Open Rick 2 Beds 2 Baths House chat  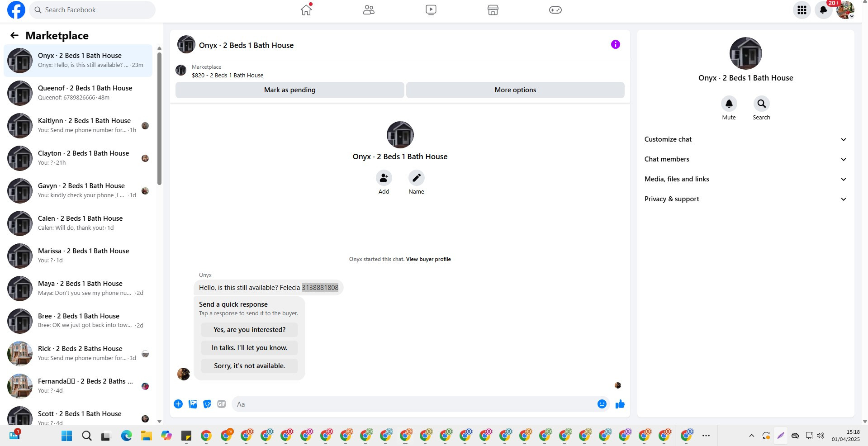click(78, 354)
